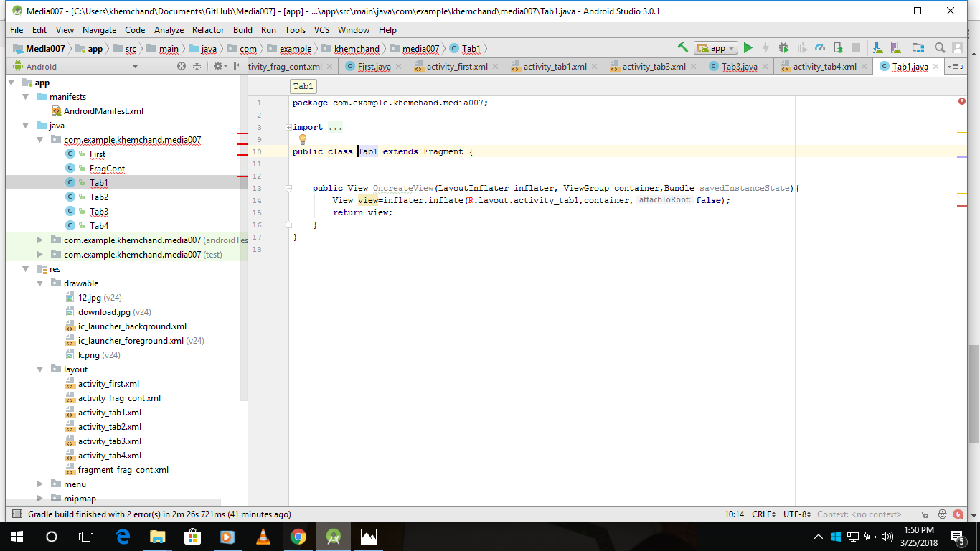Open the File menu
980x551 pixels.
[17, 30]
